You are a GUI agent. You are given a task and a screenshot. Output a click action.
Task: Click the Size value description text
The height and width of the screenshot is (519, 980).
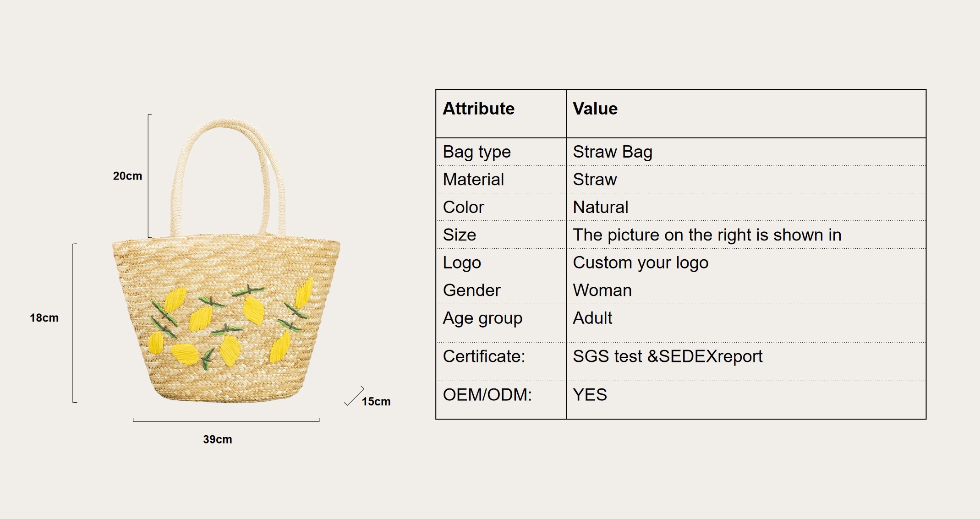707,235
